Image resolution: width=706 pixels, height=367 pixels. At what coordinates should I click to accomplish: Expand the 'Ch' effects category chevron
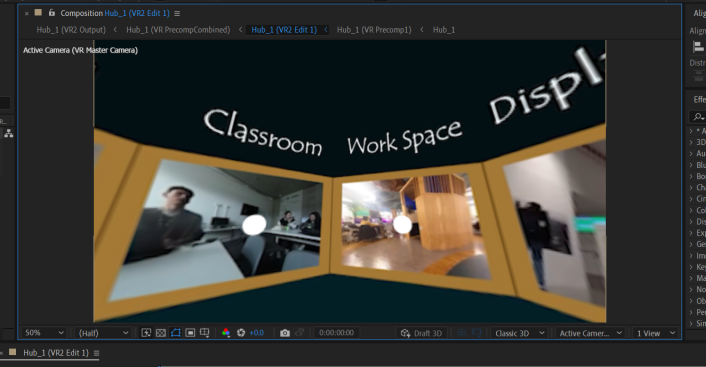click(x=691, y=187)
